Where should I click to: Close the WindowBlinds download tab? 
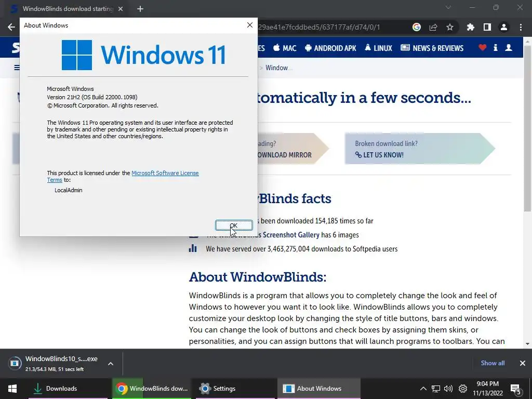(x=121, y=9)
